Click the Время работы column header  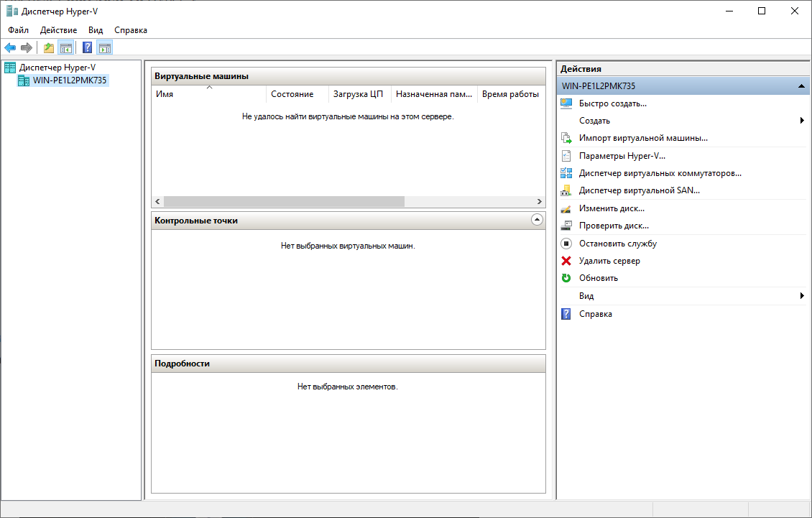[x=511, y=94]
